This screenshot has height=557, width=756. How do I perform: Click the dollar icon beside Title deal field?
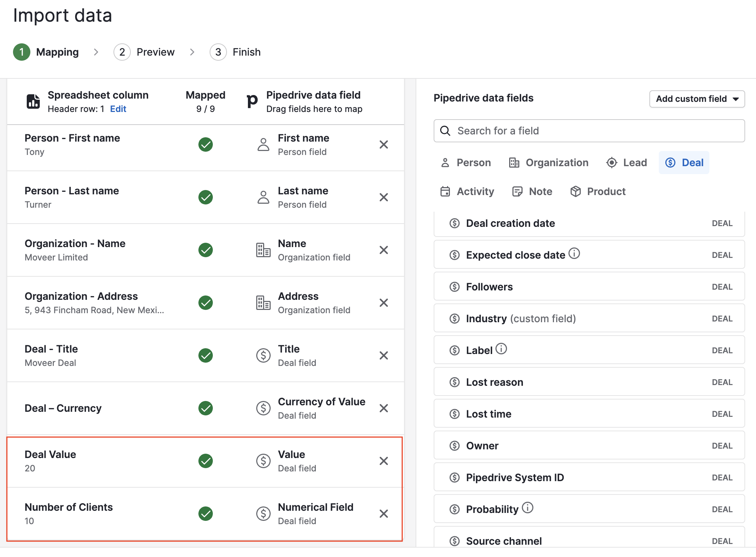(263, 355)
